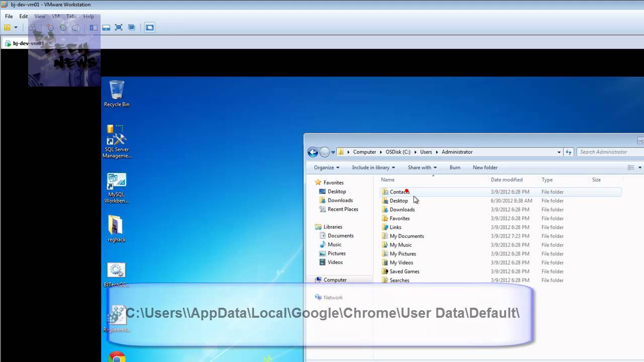
Task: Click the VMware pause virtual machine icon
Action: pyautogui.click(x=7, y=28)
